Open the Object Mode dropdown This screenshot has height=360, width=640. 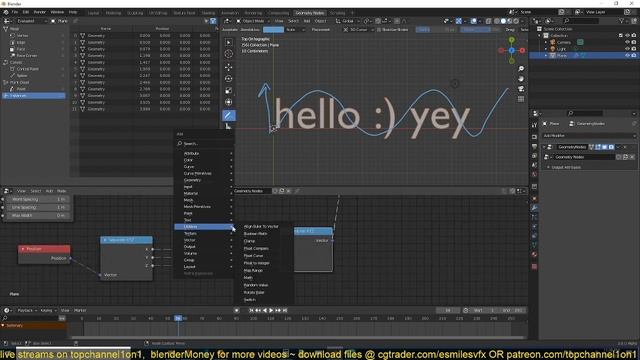point(253,21)
